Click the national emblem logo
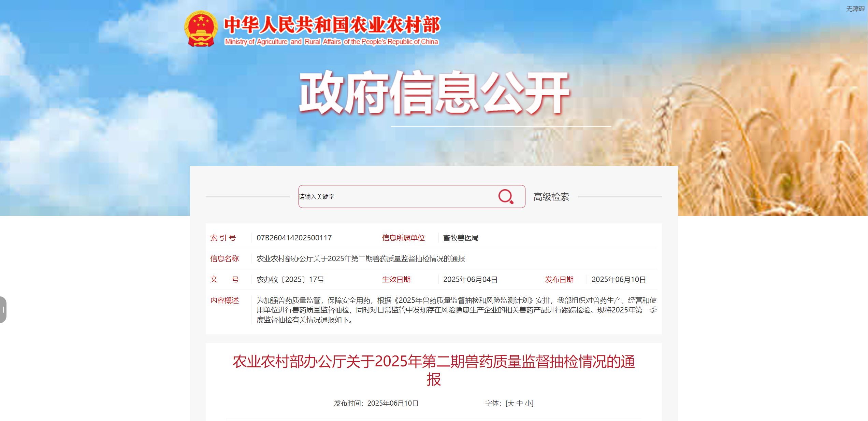The image size is (868, 421). click(201, 29)
